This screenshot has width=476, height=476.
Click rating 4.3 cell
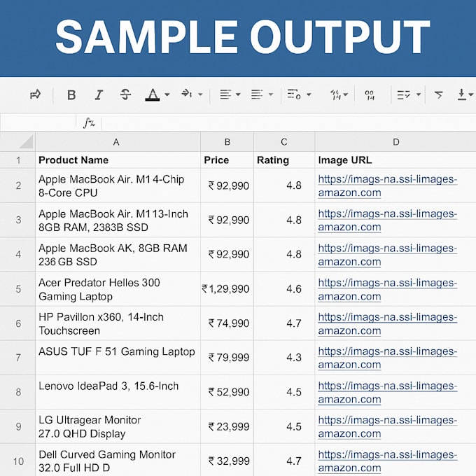(x=284, y=358)
